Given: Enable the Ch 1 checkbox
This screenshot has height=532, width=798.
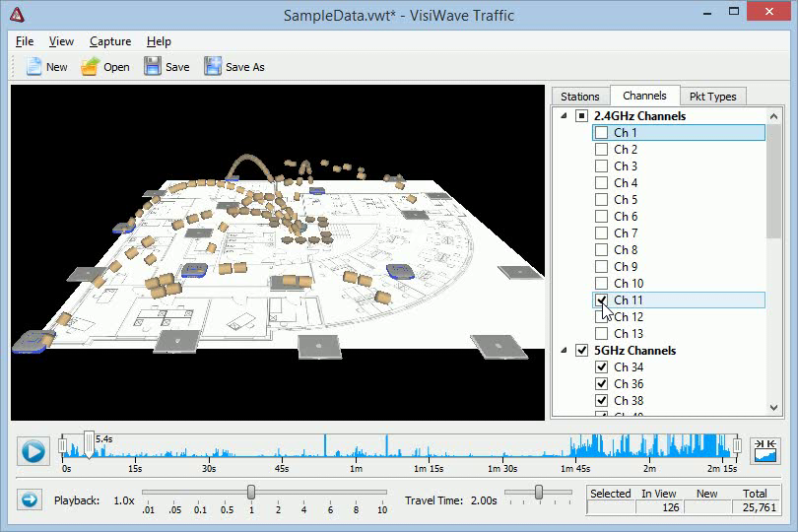Looking at the screenshot, I should 602,133.
